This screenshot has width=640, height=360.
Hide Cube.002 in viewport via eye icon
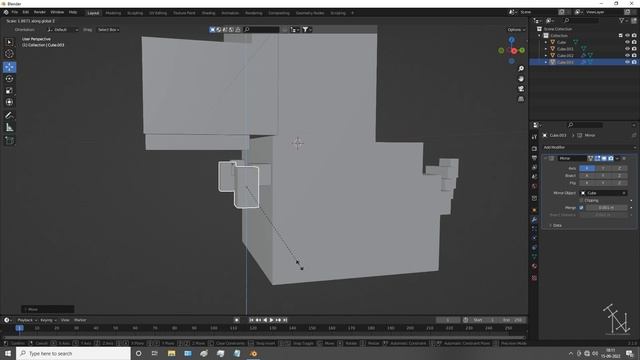coord(627,56)
